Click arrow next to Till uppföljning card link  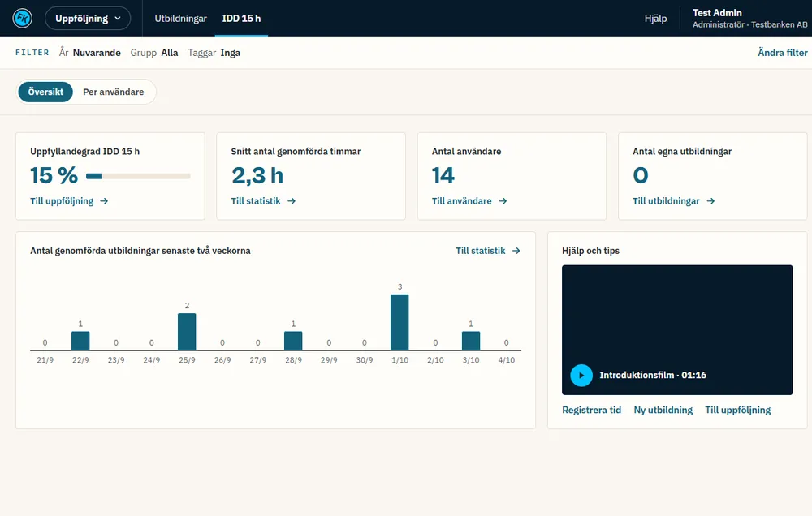[104, 201]
